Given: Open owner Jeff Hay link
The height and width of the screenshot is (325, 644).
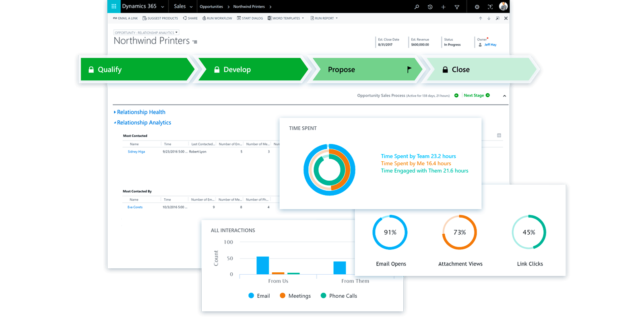Looking at the screenshot, I should click(x=490, y=45).
